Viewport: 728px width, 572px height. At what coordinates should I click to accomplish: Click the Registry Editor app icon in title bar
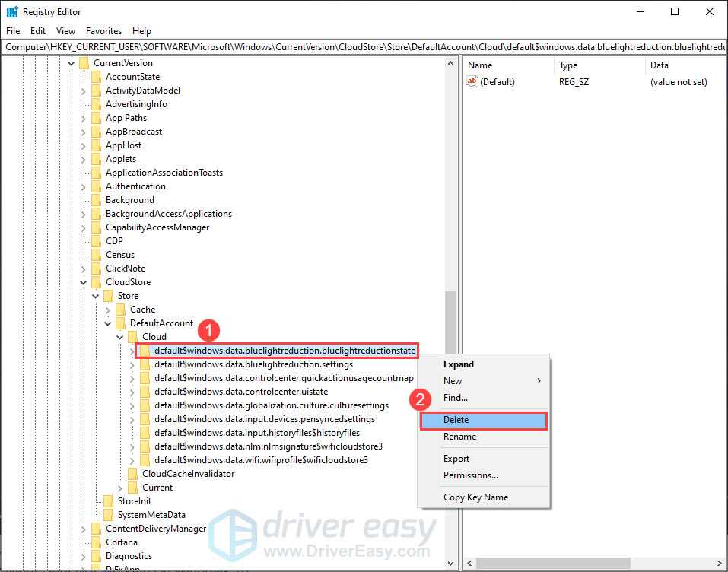pyautogui.click(x=12, y=12)
